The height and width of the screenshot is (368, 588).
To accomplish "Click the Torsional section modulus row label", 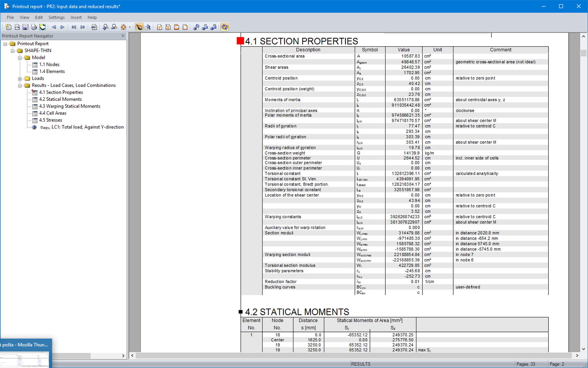I will click(x=290, y=266).
